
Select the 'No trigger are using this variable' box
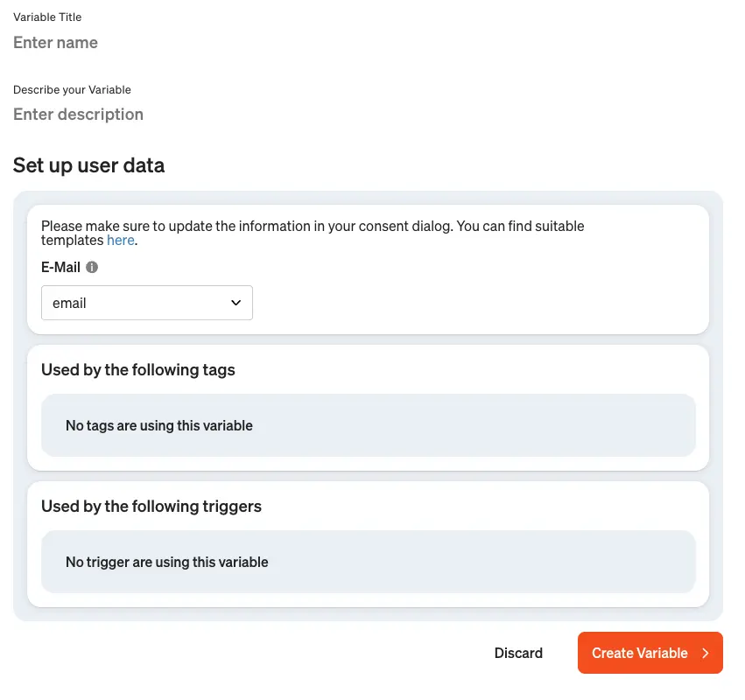[368, 562]
